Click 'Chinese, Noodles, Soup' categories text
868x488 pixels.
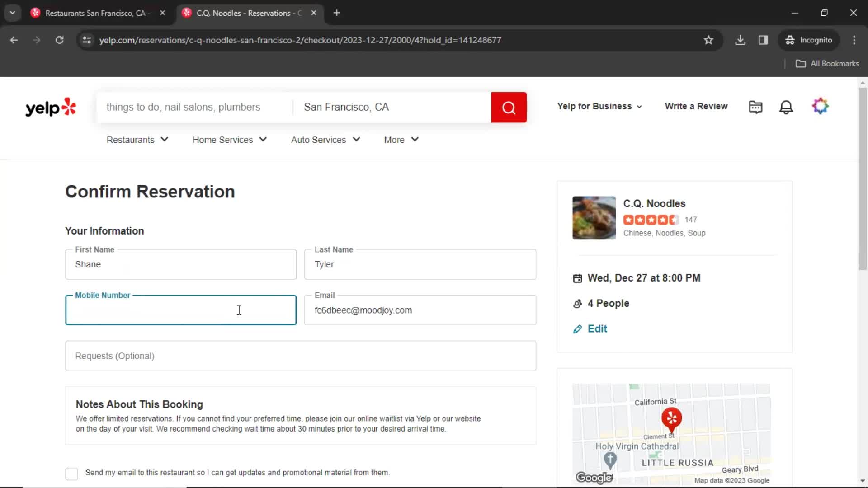[x=664, y=233]
